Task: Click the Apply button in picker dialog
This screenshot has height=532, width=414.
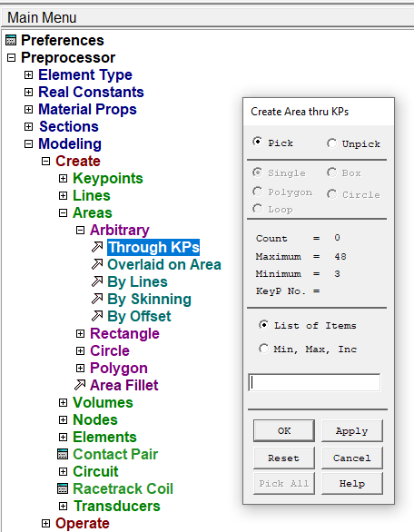Action: click(352, 431)
